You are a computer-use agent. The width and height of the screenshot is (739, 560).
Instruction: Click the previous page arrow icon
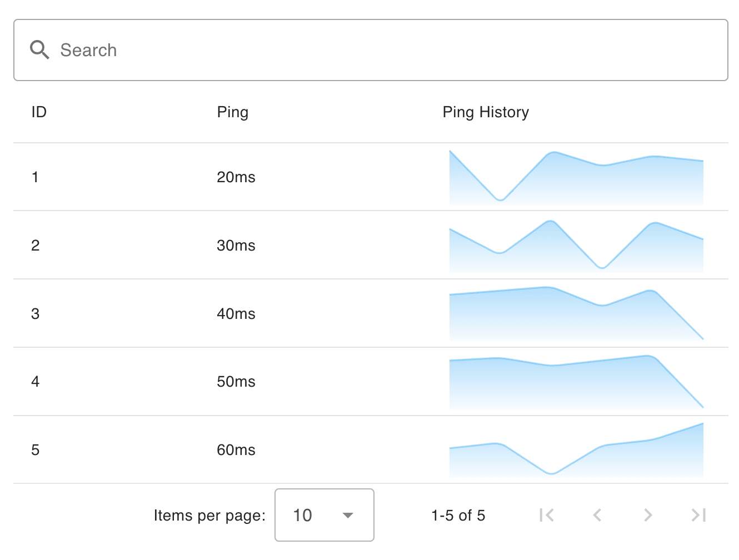[x=597, y=516]
